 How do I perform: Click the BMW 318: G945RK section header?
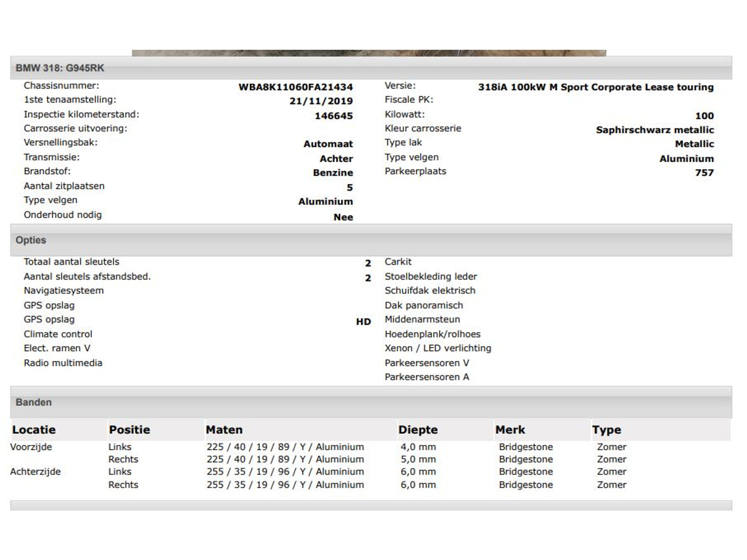[60, 68]
